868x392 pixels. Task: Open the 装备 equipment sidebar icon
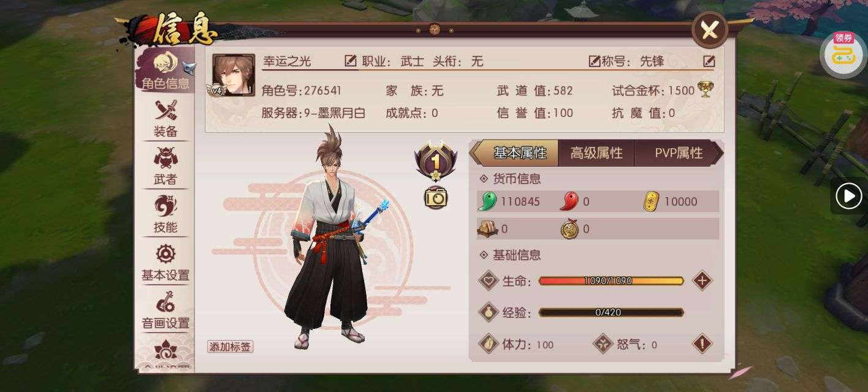point(166,118)
